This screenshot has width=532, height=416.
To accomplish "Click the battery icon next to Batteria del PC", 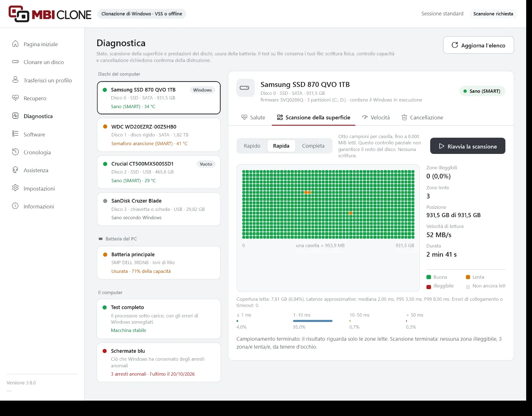I will click(x=100, y=239).
